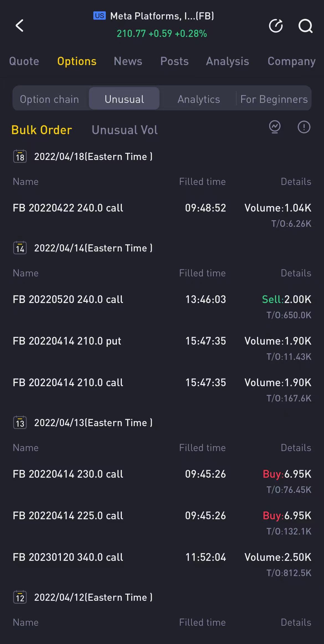Switch to Unusual Vol view
The height and width of the screenshot is (644, 324).
click(x=125, y=130)
